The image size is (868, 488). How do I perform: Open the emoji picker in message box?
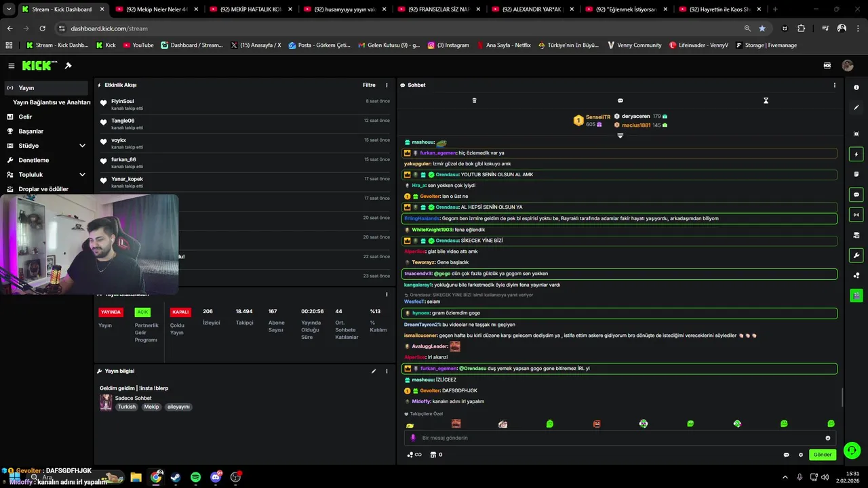pos(828,438)
